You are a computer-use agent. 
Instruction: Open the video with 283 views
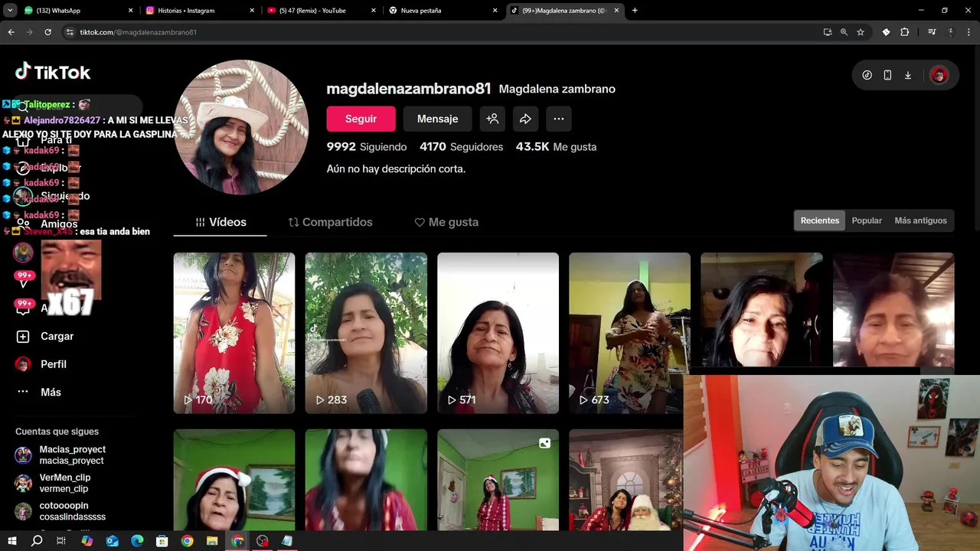366,333
